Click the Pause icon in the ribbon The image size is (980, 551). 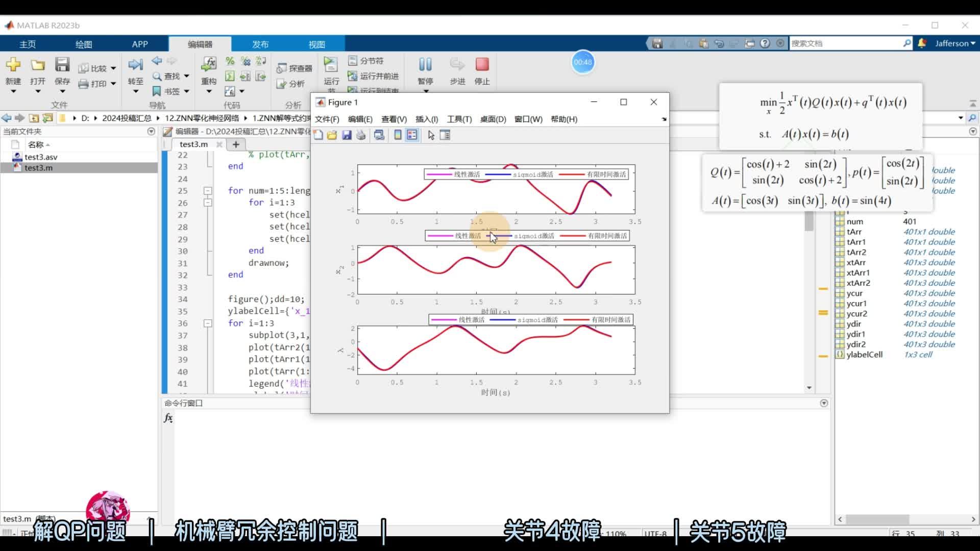(425, 65)
